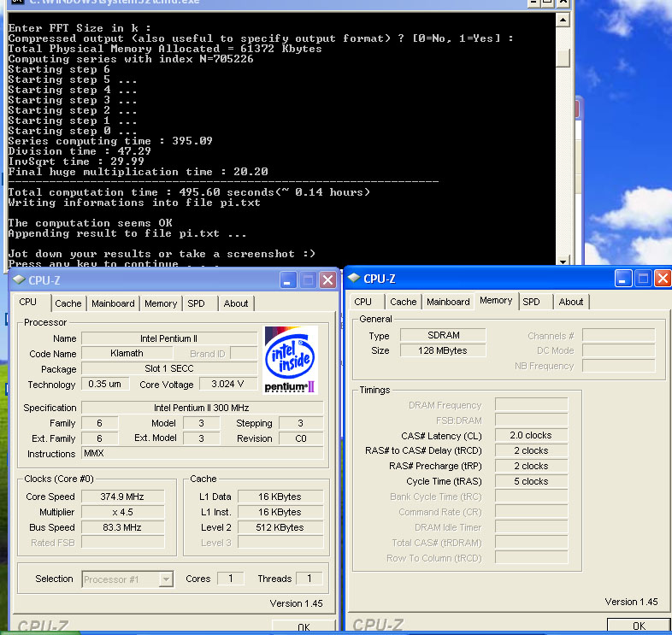Select Memory tab in right CPU-Z window
Image resolution: width=672 pixels, height=635 pixels.
[496, 300]
